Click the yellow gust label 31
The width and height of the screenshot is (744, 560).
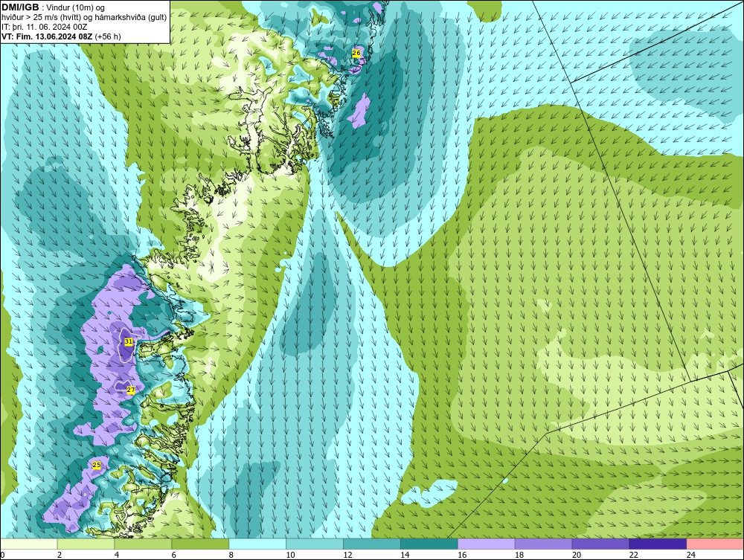click(x=129, y=341)
